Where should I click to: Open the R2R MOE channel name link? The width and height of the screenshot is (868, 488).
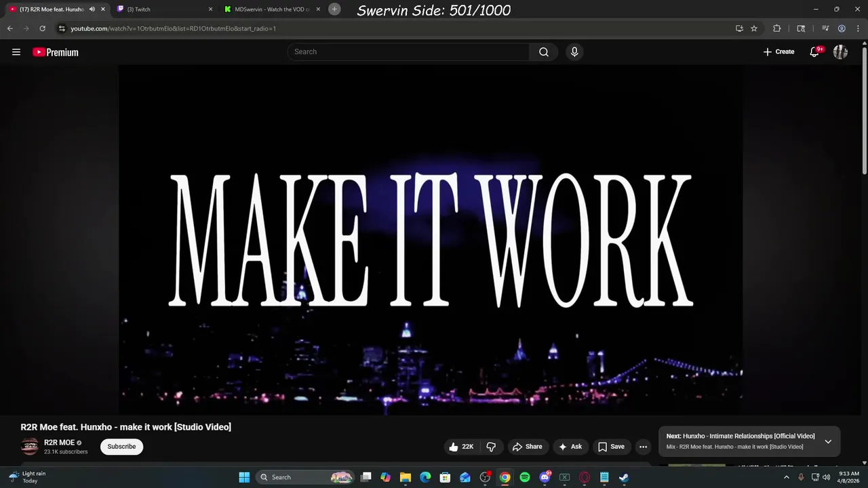pyautogui.click(x=59, y=443)
